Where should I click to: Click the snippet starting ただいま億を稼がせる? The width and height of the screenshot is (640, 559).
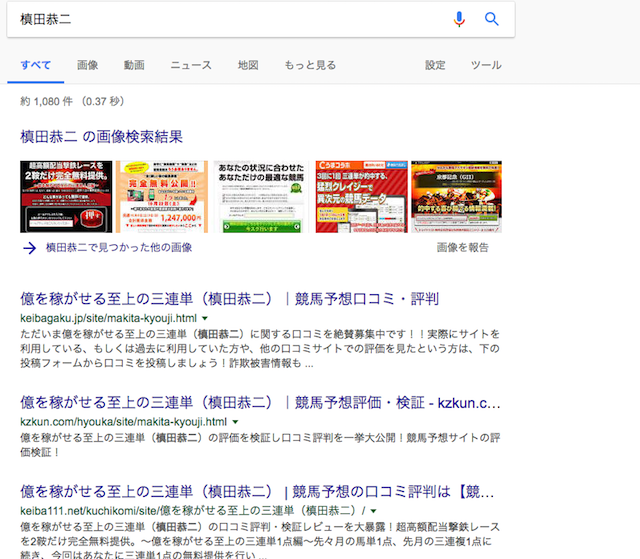pyautogui.click(x=260, y=349)
